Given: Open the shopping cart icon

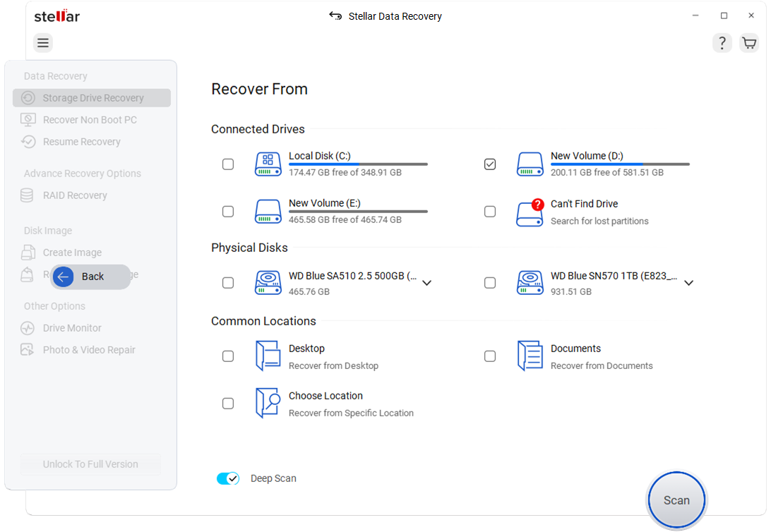Looking at the screenshot, I should click(x=749, y=43).
